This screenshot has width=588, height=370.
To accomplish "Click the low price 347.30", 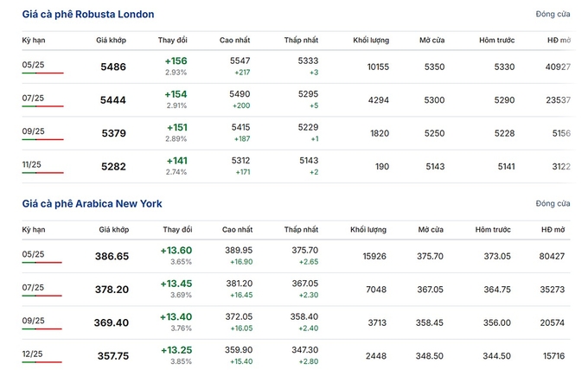I will [x=305, y=350].
